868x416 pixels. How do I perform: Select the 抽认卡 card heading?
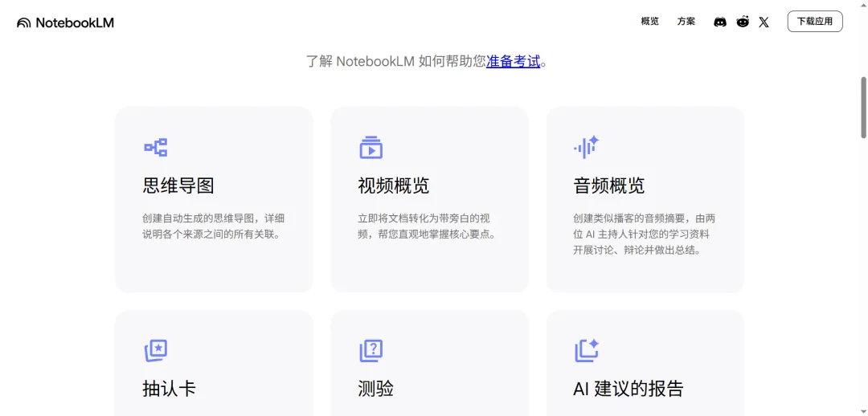tap(170, 389)
